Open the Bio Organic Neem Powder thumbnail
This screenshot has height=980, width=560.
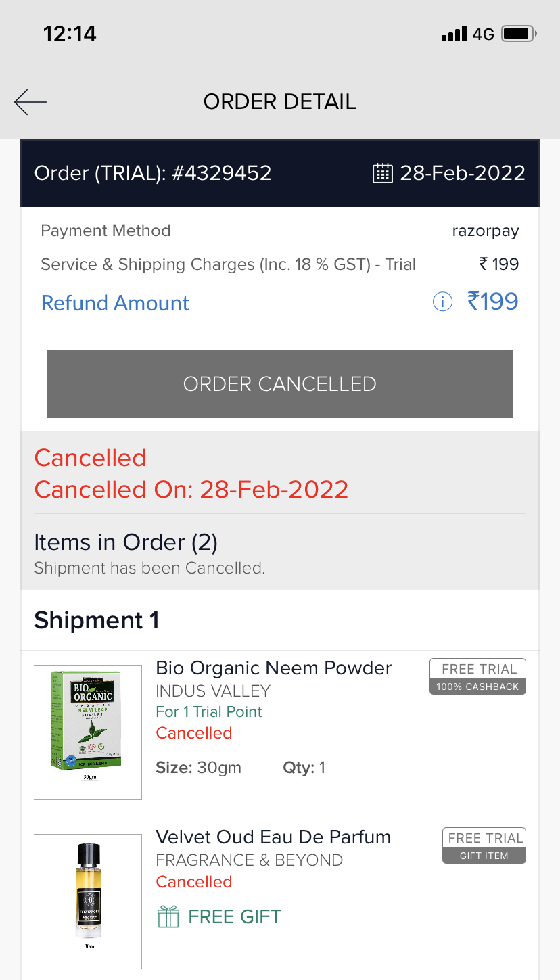(x=88, y=732)
